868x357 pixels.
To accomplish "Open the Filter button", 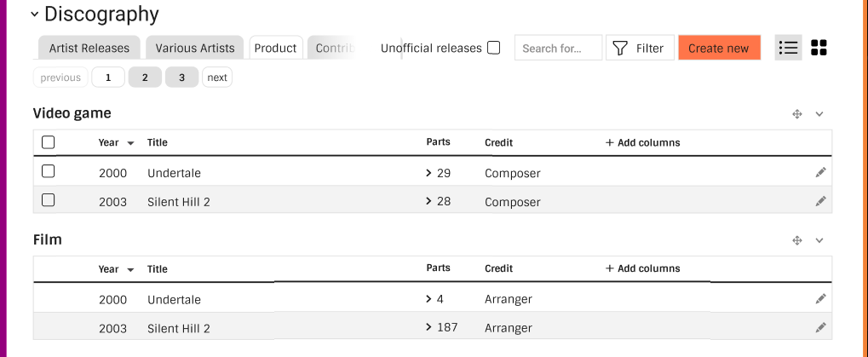I will pyautogui.click(x=640, y=49).
